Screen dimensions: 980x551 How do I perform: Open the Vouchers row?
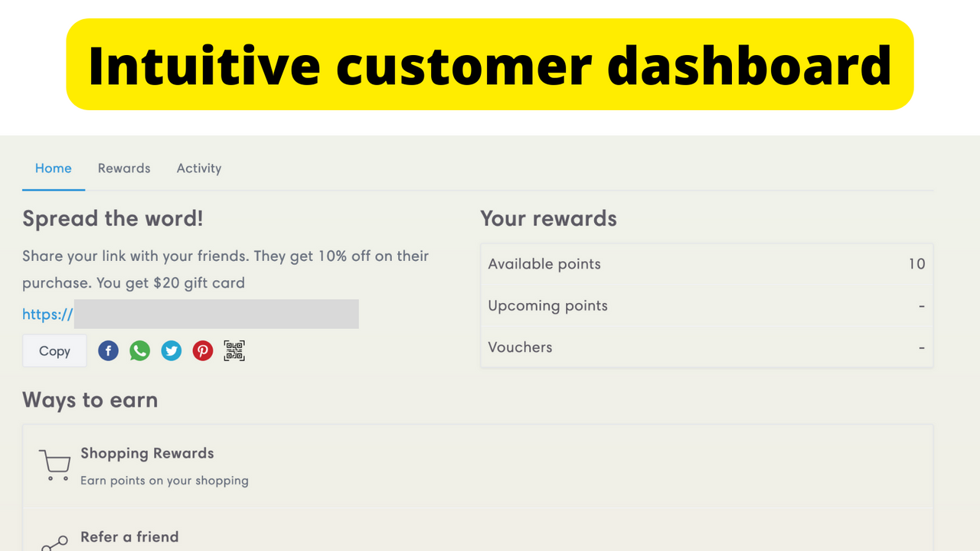coord(706,347)
